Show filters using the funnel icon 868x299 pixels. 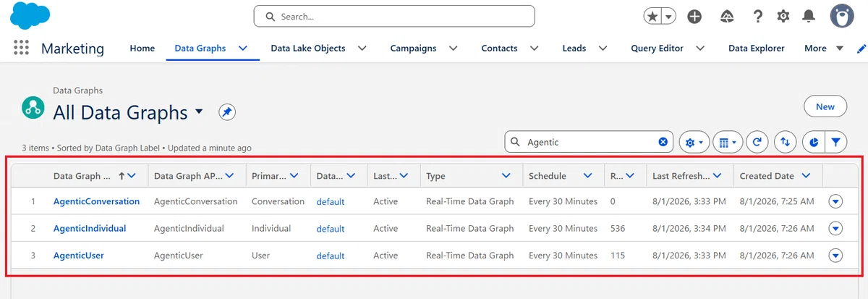(835, 143)
